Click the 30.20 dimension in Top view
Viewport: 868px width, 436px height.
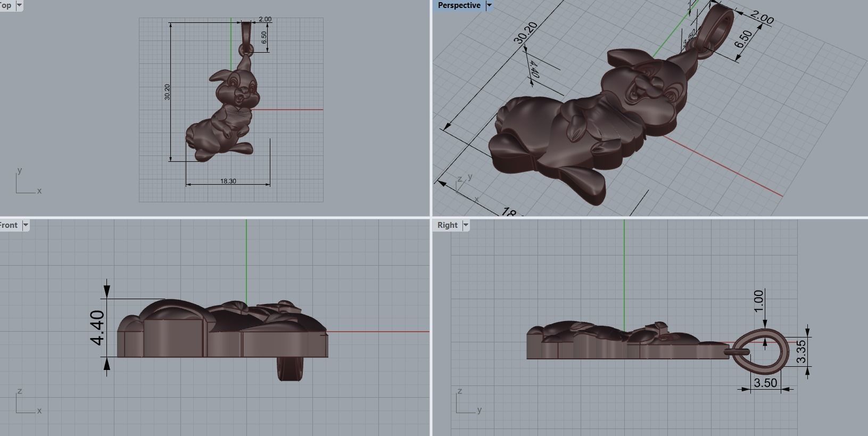coord(167,92)
